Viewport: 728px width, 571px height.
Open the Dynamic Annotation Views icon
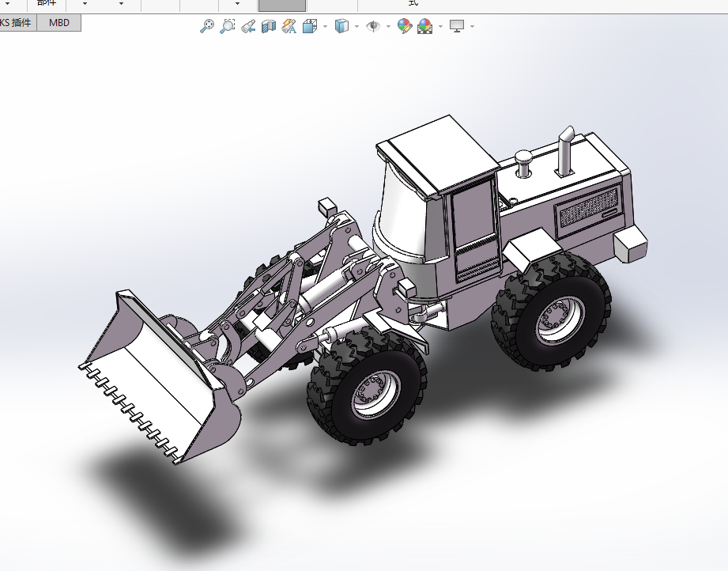pos(289,26)
